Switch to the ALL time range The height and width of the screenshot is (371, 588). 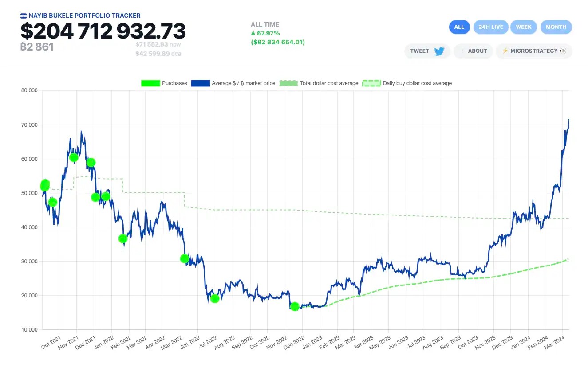459,27
